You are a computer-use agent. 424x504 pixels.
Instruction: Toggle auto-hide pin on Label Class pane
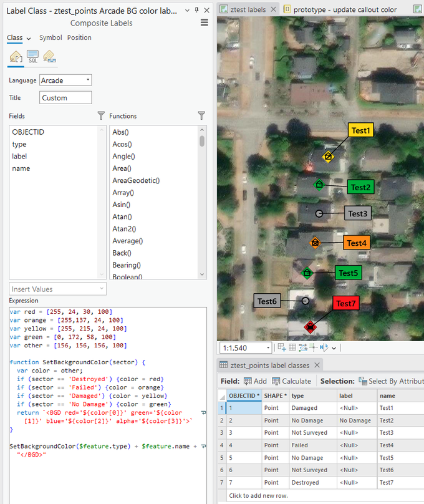pos(197,10)
